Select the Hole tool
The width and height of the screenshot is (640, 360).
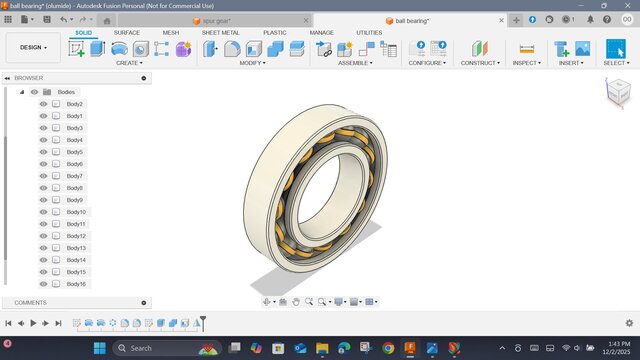click(140, 49)
